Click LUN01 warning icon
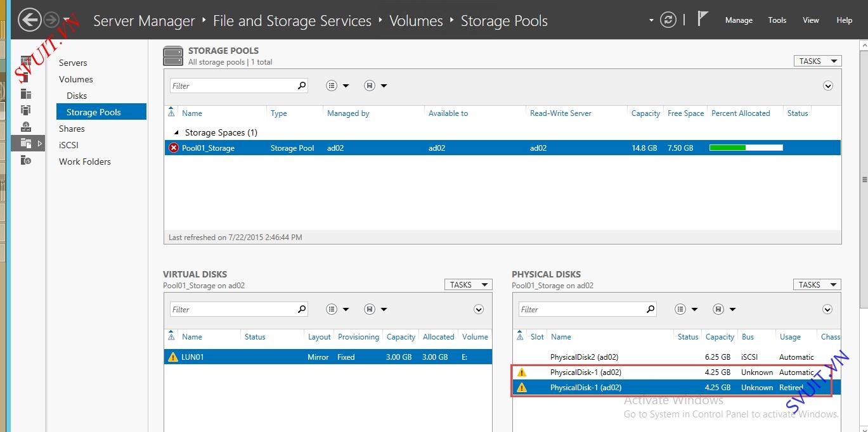The image size is (868, 432). pyautogui.click(x=172, y=357)
